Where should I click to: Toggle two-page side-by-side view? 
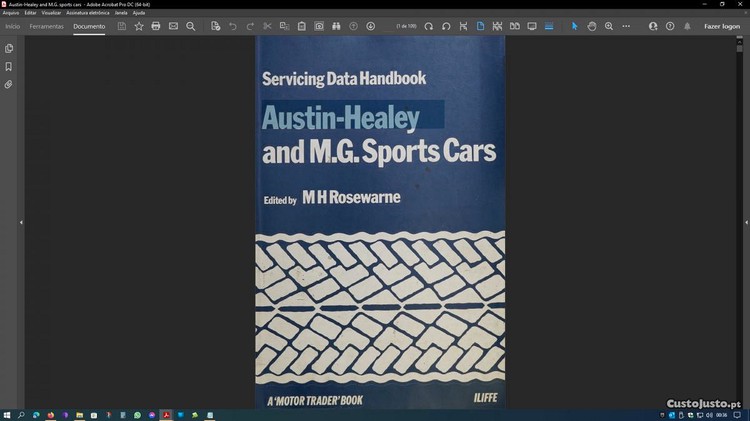[x=515, y=26]
